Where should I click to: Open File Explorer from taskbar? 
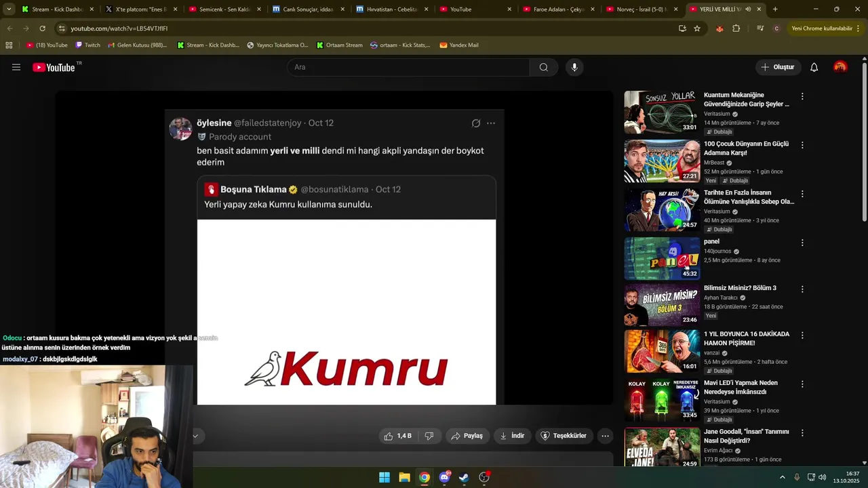[x=404, y=477]
